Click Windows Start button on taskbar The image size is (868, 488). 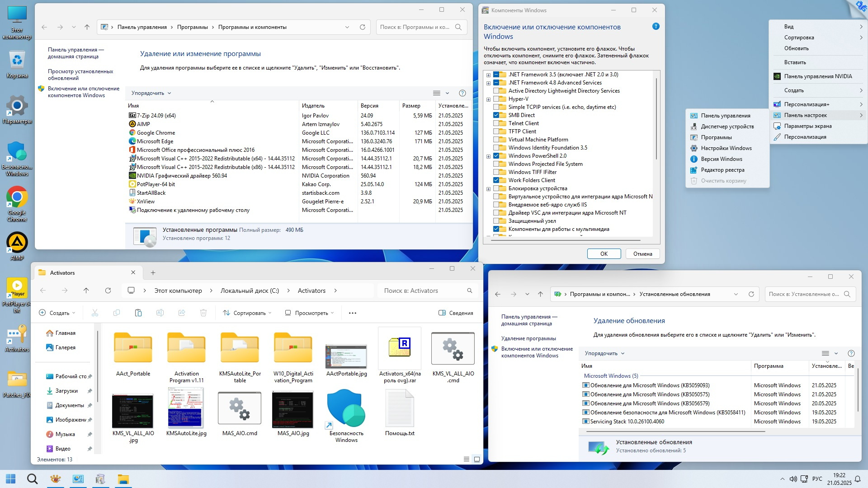11,479
